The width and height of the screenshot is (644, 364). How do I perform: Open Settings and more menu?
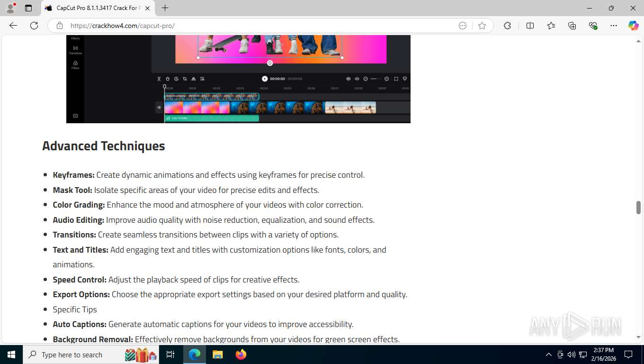click(x=614, y=26)
